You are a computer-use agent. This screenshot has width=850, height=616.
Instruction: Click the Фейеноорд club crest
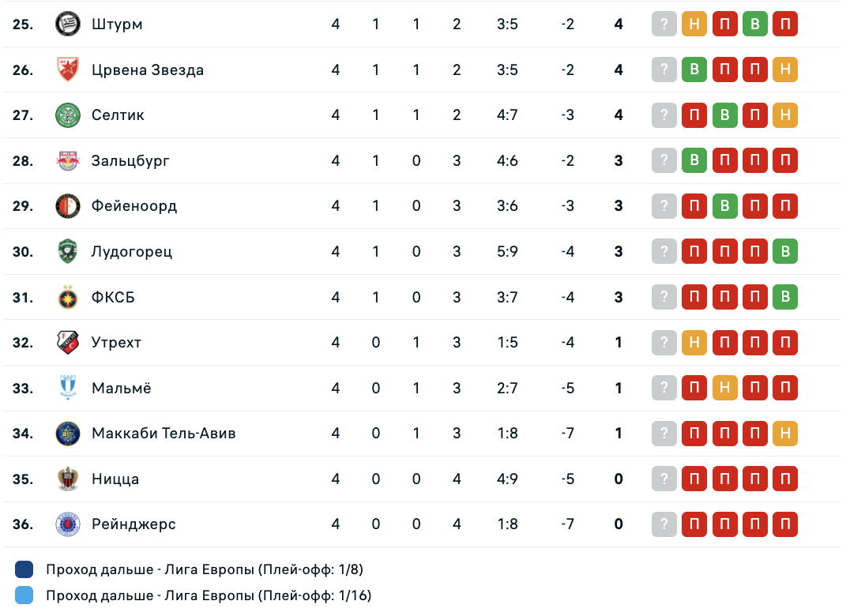67,206
